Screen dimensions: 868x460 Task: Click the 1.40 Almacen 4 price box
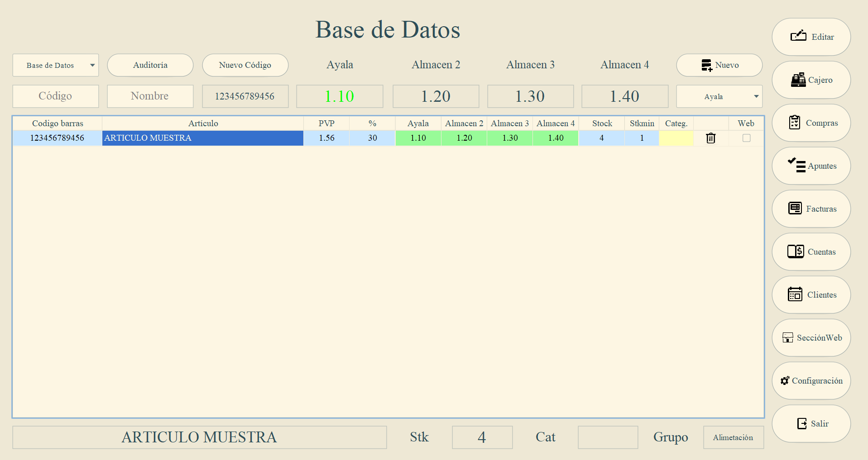click(625, 96)
